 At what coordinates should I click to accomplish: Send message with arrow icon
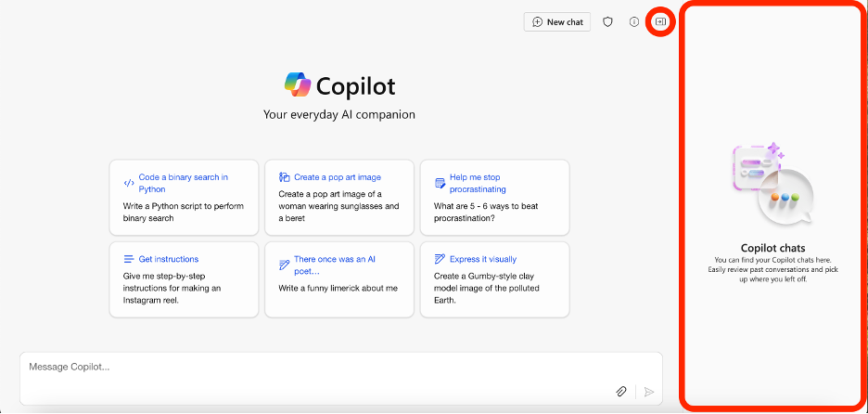pyautogui.click(x=649, y=392)
